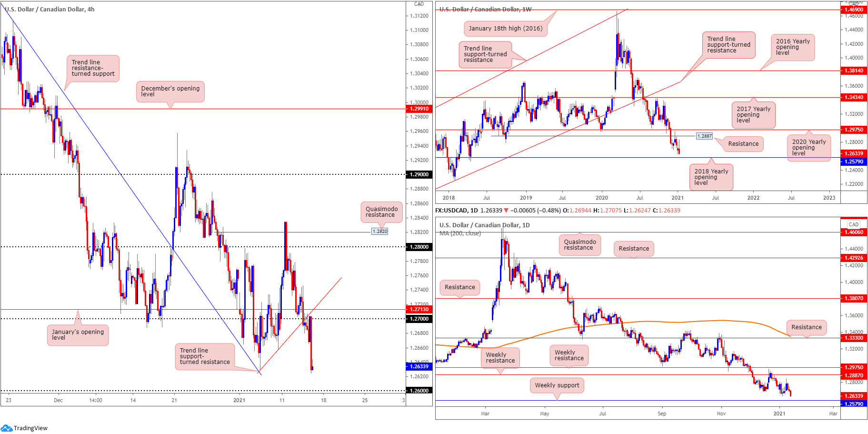Click the 1.29000 black price label
The width and height of the screenshot is (868, 434).
tap(419, 174)
